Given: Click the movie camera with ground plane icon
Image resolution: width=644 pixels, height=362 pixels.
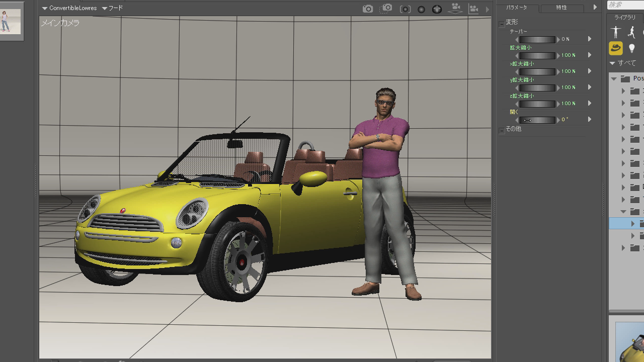Looking at the screenshot, I should click(456, 8).
